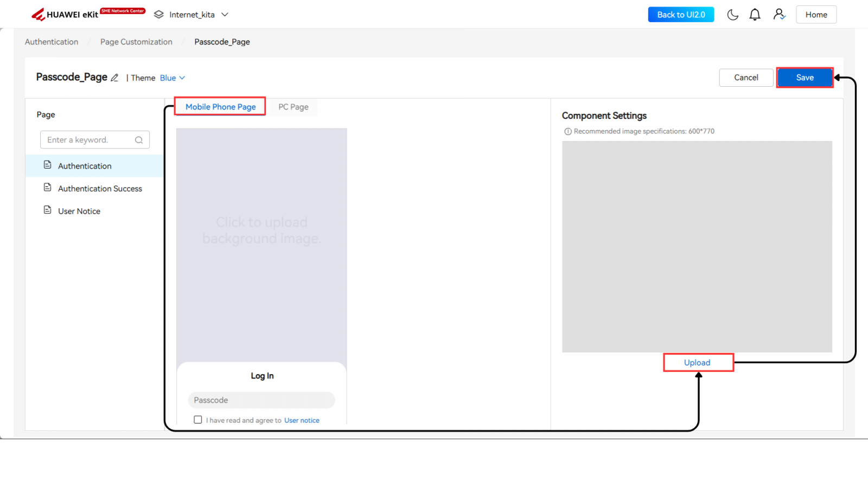Click the layers icon beside Internet_kita
Image resolution: width=868 pixels, height=488 pixels.
[158, 15]
